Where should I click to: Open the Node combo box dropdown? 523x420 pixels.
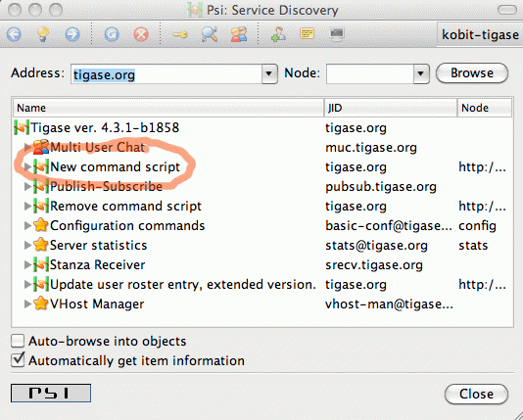[x=421, y=73]
